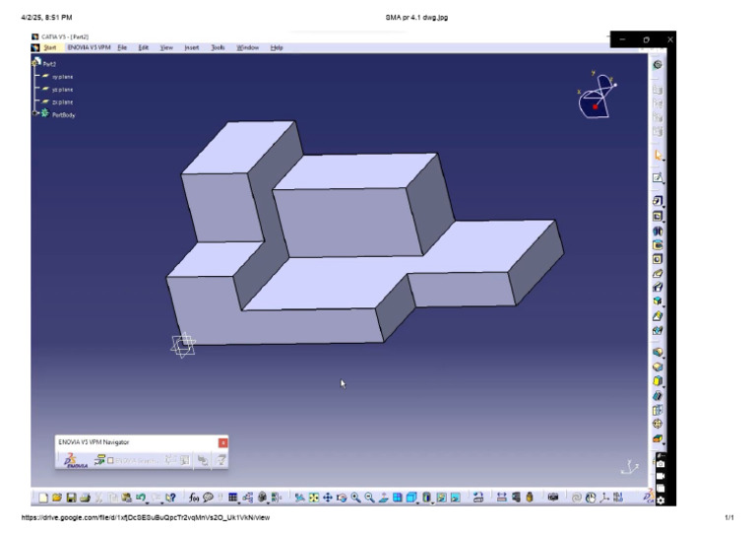
Task: Select the Pan view tool
Action: coord(328,498)
